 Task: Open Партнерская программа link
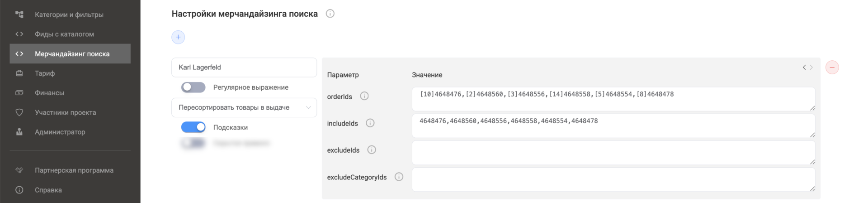click(74, 170)
